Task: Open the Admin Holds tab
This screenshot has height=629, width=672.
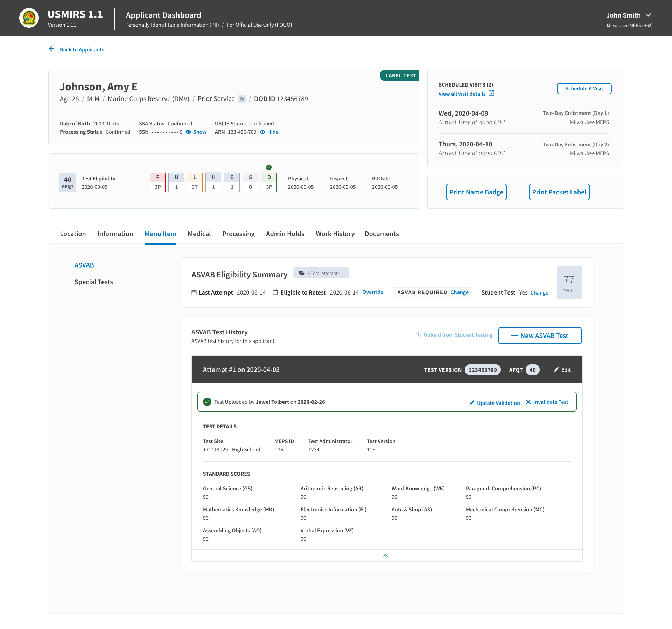Action: click(285, 234)
